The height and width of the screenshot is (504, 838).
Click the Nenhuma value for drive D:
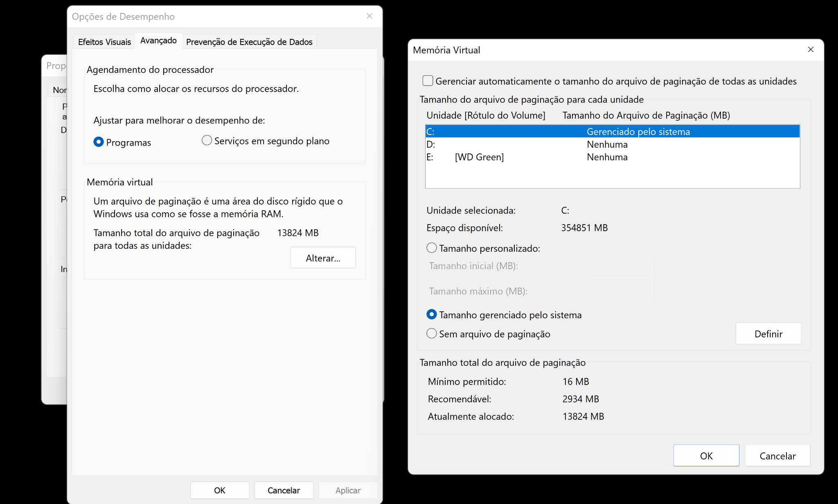(607, 144)
